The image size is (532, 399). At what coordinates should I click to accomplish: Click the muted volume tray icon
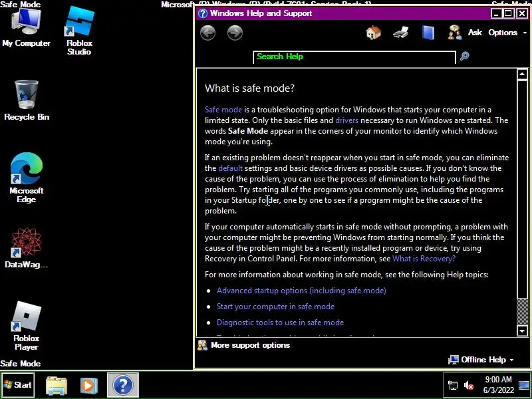[x=469, y=386]
